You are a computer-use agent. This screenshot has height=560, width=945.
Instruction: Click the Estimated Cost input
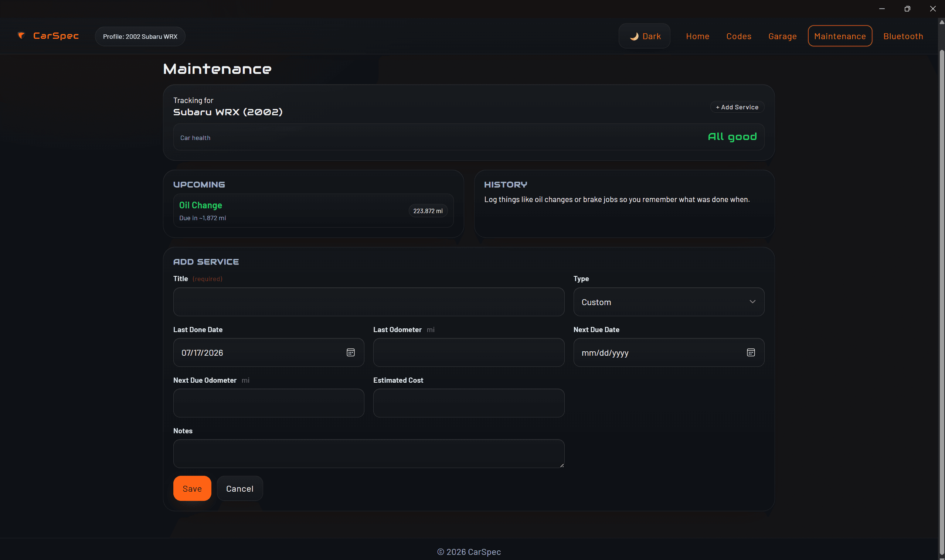469,403
